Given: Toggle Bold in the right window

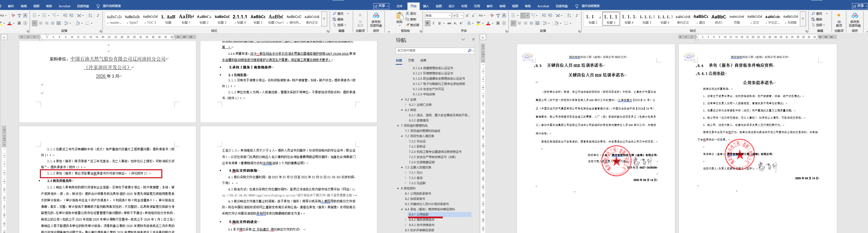Looking at the screenshot, I should pyautogui.click(x=428, y=23).
